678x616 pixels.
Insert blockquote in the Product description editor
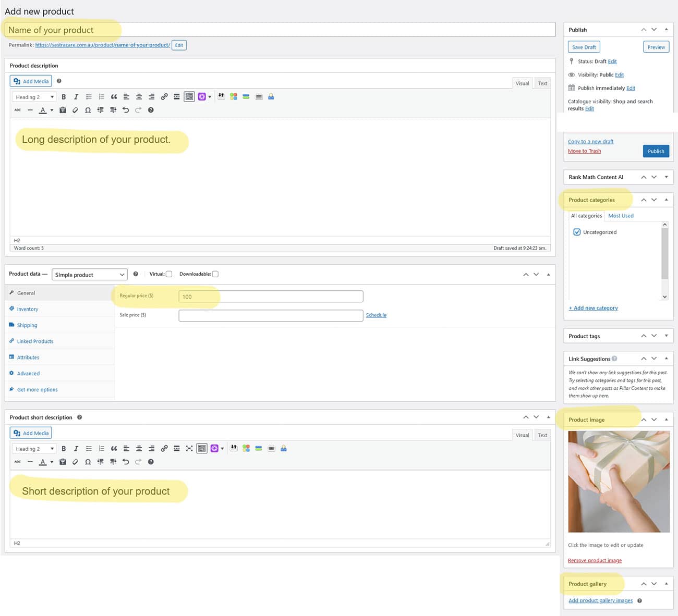pyautogui.click(x=114, y=97)
